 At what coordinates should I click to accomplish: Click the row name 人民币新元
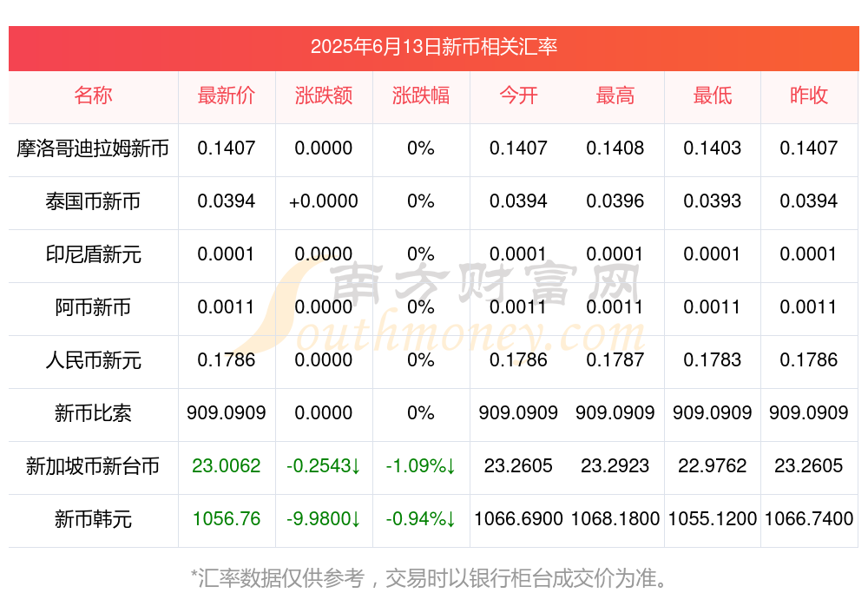(x=93, y=360)
